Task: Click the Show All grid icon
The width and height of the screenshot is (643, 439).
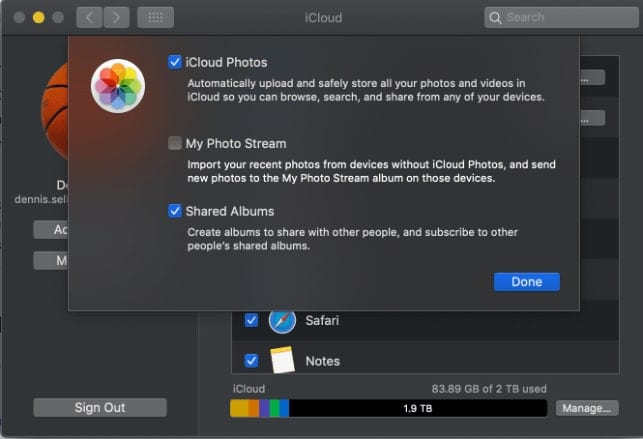Action: coord(154,17)
